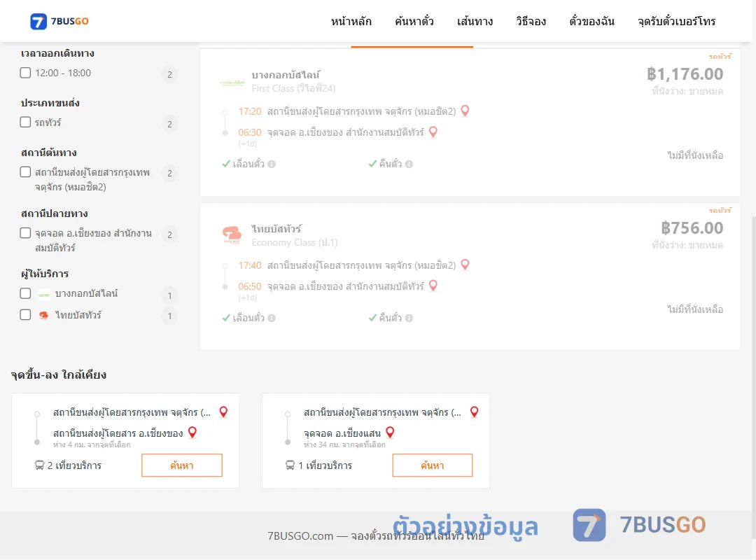Open map pin beside สถานีขนส่งผู้โดยสาร อ.เชียงของ
Image resolution: width=756 pixels, height=560 pixels.
point(192,432)
